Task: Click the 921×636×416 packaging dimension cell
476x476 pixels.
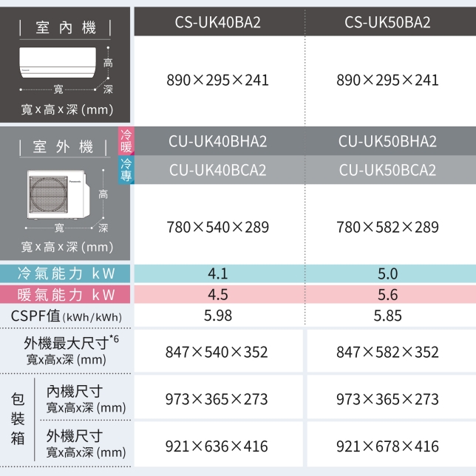Action: pos(218,446)
